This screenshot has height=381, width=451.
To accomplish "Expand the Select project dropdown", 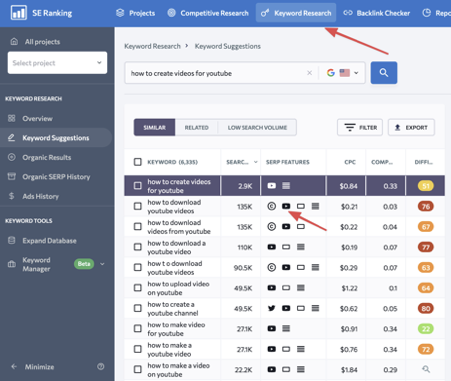I will coord(57,63).
